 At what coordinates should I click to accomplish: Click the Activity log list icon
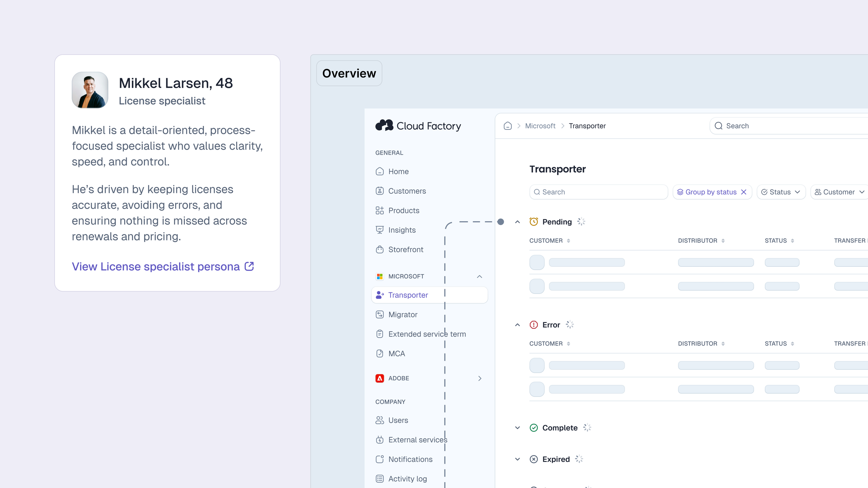(379, 479)
